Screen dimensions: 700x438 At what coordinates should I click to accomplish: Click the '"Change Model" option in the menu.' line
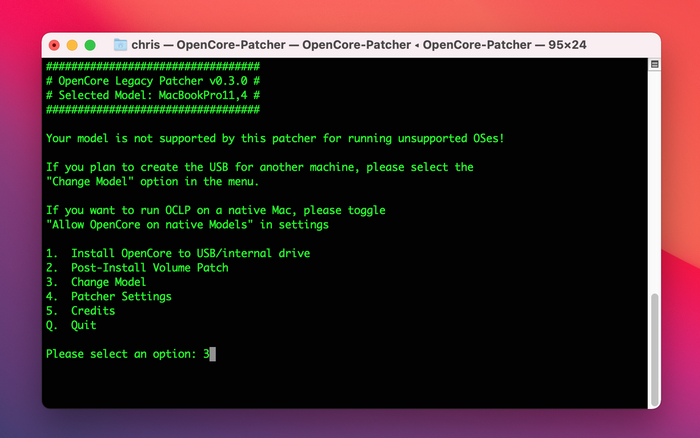click(x=153, y=181)
